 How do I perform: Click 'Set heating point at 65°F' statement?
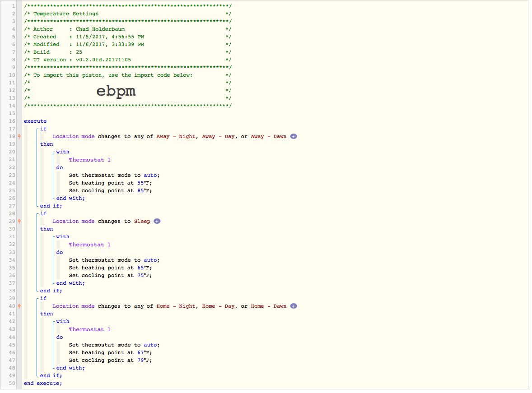[110, 268]
